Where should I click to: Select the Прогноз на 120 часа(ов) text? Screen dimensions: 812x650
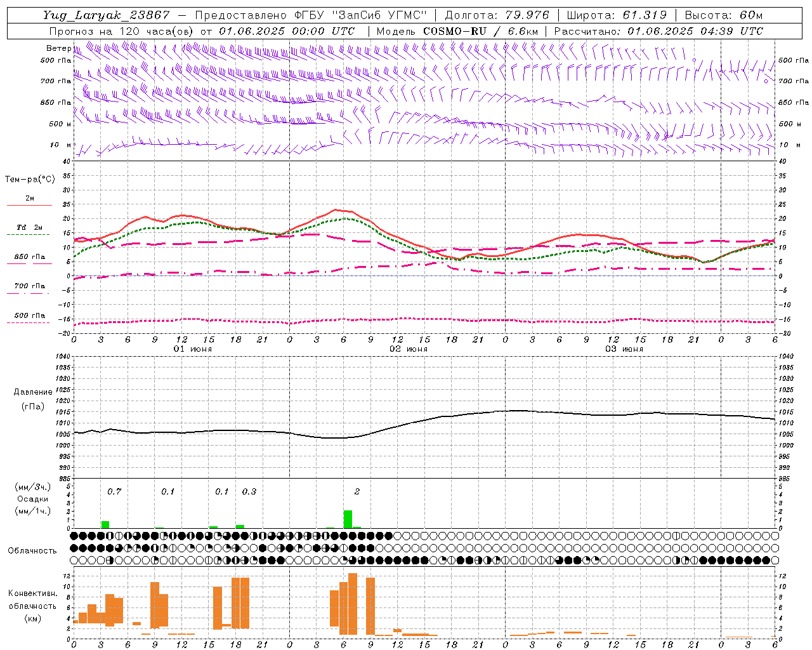(x=122, y=31)
